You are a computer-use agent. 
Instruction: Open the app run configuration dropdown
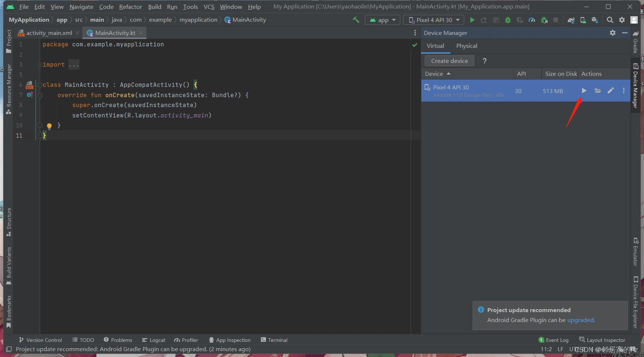point(382,20)
